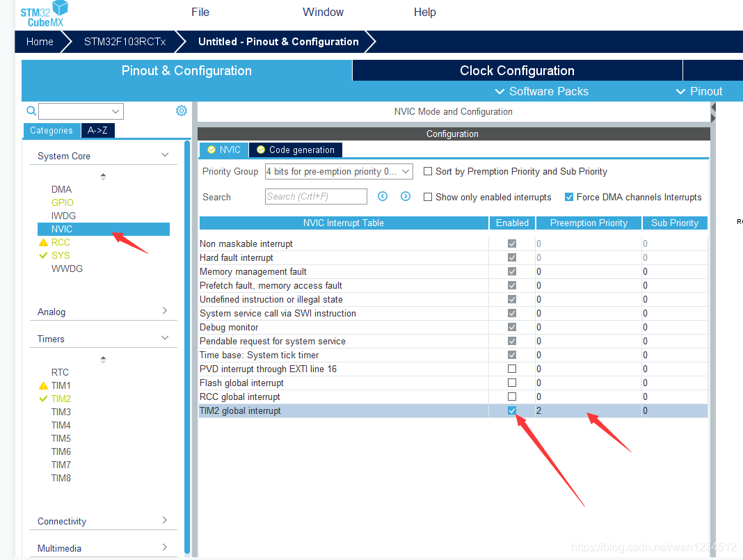The width and height of the screenshot is (743, 560).
Task: Click the magnifier search icon in left panel
Action: click(31, 111)
